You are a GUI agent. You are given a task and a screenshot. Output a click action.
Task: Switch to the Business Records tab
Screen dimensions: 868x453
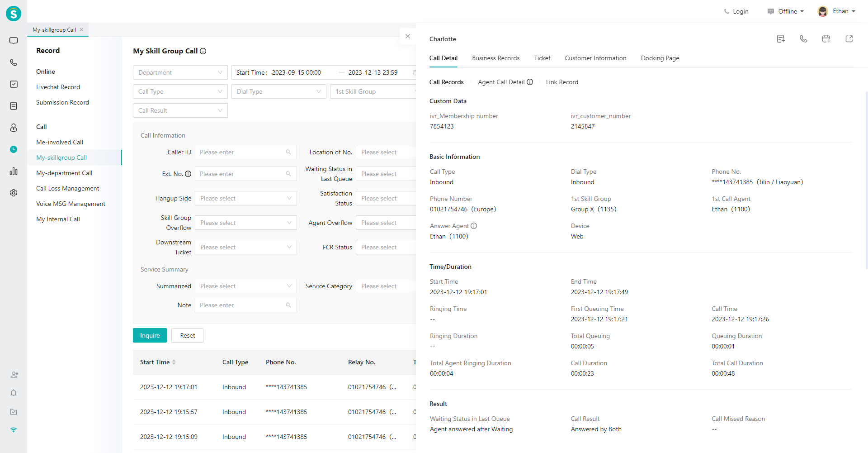pyautogui.click(x=496, y=58)
